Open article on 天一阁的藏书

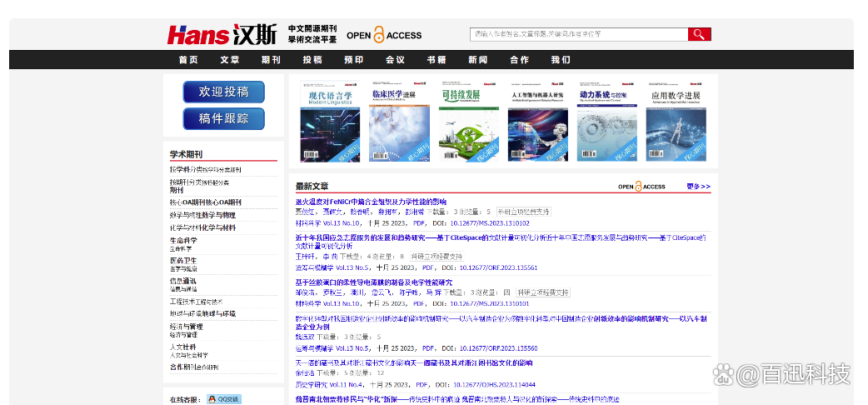[x=413, y=363]
